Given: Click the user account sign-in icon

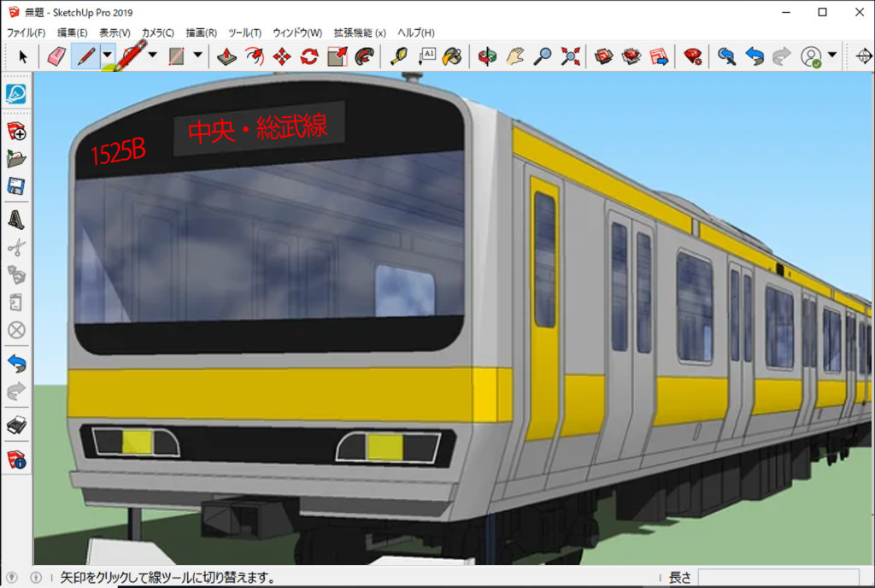Looking at the screenshot, I should [811, 56].
